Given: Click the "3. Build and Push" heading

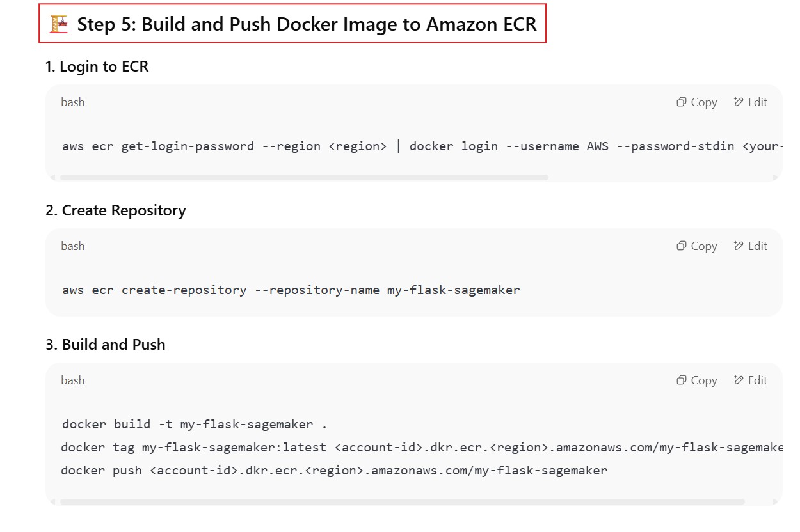Looking at the screenshot, I should (105, 345).
